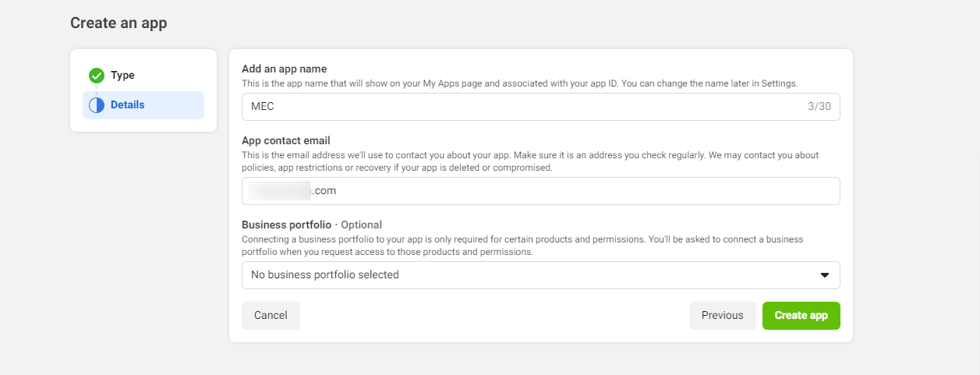Click the green checkmark icon beside Type
The image size is (980, 375).
point(97,76)
